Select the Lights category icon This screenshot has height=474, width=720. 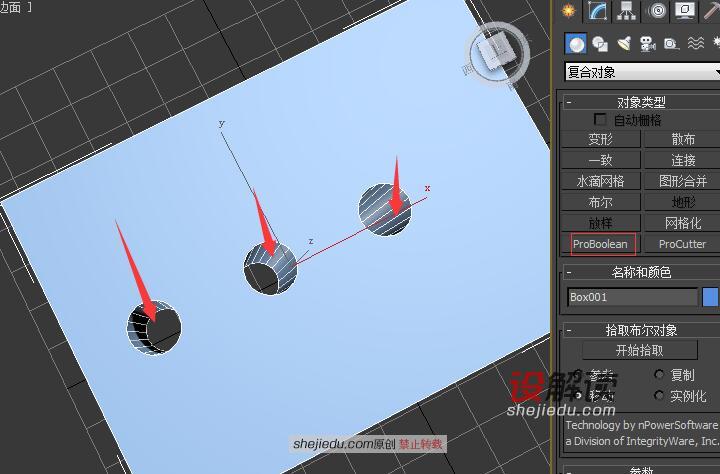[x=624, y=44]
